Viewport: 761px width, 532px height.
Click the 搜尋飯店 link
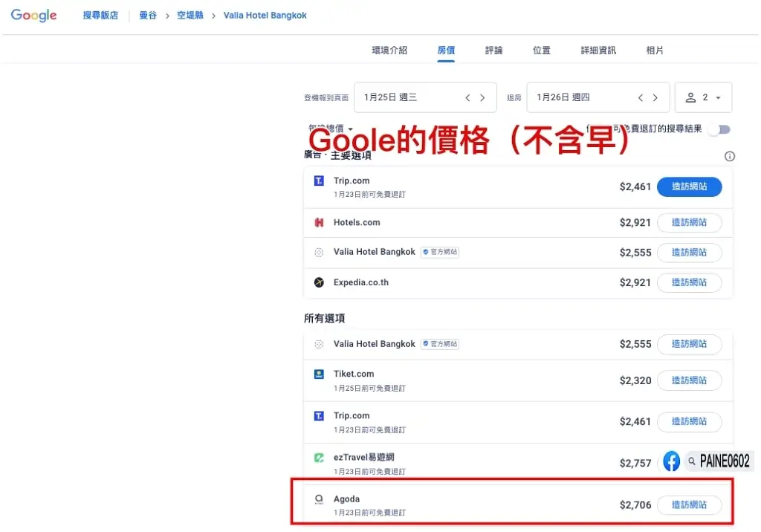click(x=100, y=16)
